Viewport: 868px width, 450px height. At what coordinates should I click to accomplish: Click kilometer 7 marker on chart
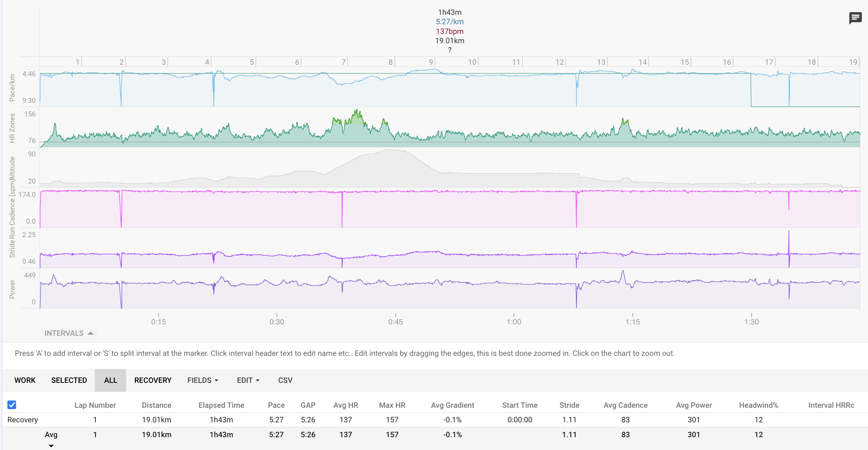pyautogui.click(x=343, y=62)
